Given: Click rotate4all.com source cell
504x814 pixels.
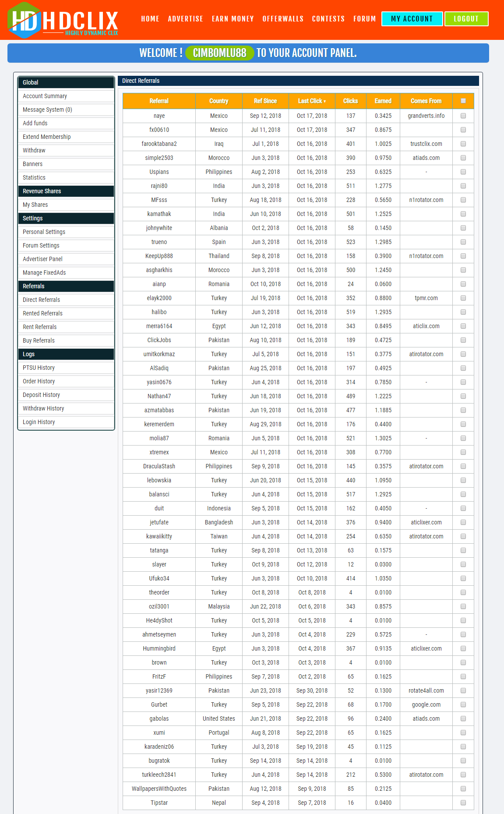Looking at the screenshot, I should tap(426, 690).
